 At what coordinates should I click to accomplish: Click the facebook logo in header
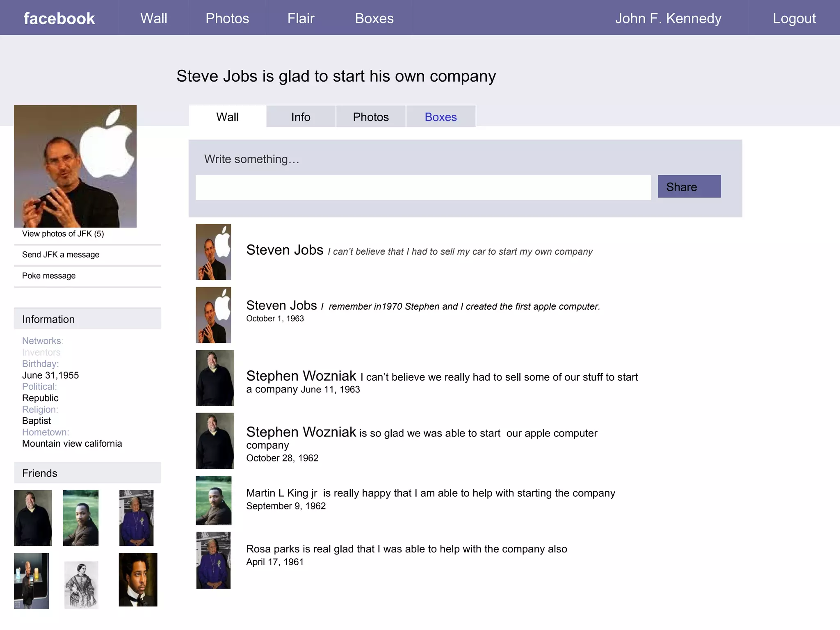click(59, 18)
